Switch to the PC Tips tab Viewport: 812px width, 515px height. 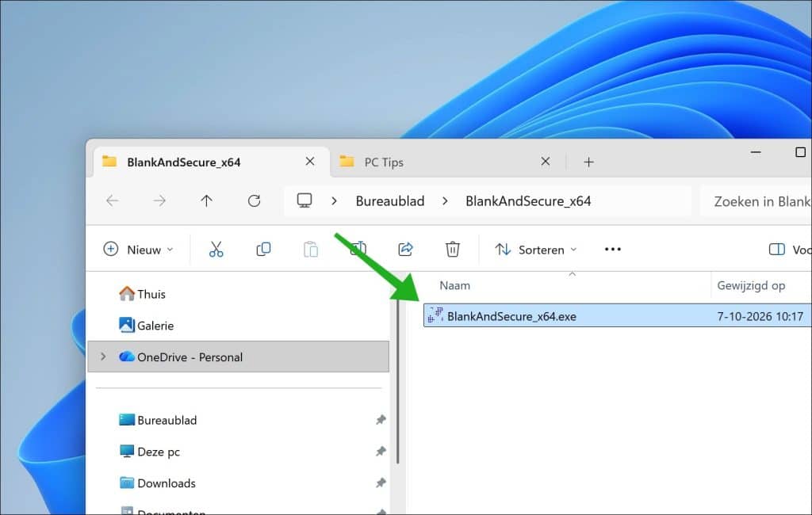[448, 162]
